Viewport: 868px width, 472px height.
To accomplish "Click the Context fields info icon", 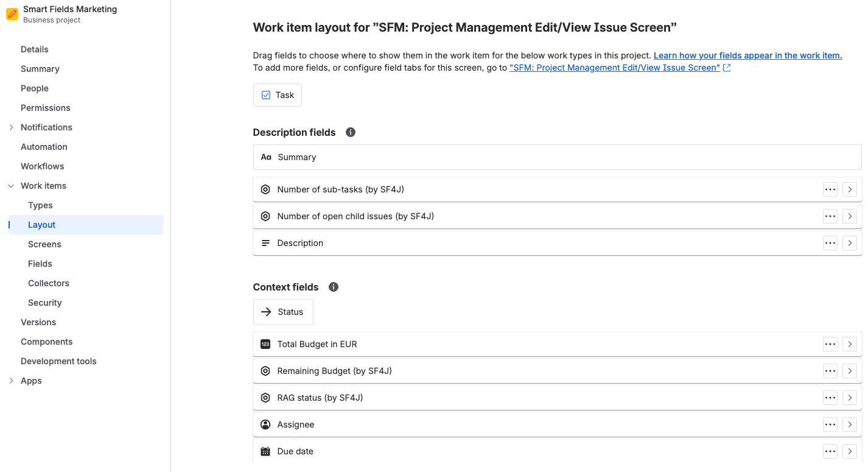I will (x=334, y=287).
